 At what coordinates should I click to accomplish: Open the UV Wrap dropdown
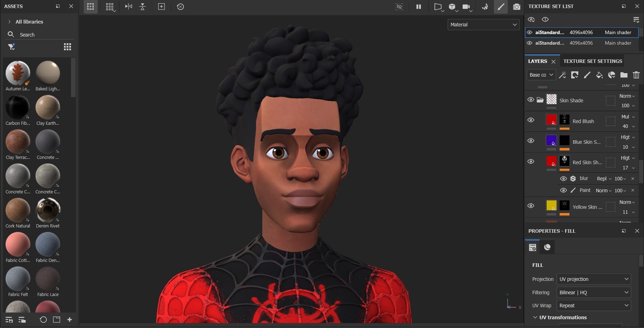point(594,306)
